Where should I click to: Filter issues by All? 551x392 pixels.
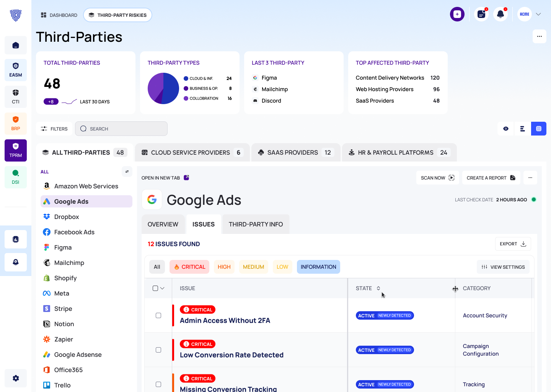pos(157,267)
